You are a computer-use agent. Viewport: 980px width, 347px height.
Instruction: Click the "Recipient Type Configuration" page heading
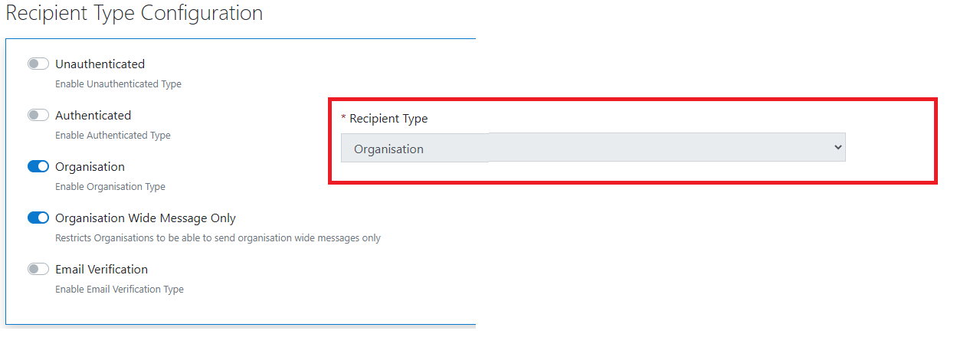pos(134,13)
